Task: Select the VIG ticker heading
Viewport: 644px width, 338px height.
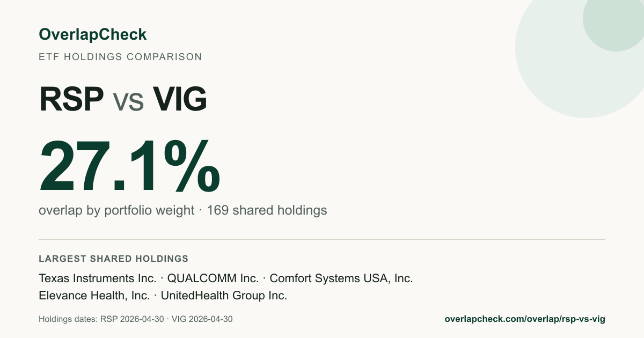Action: (x=180, y=99)
